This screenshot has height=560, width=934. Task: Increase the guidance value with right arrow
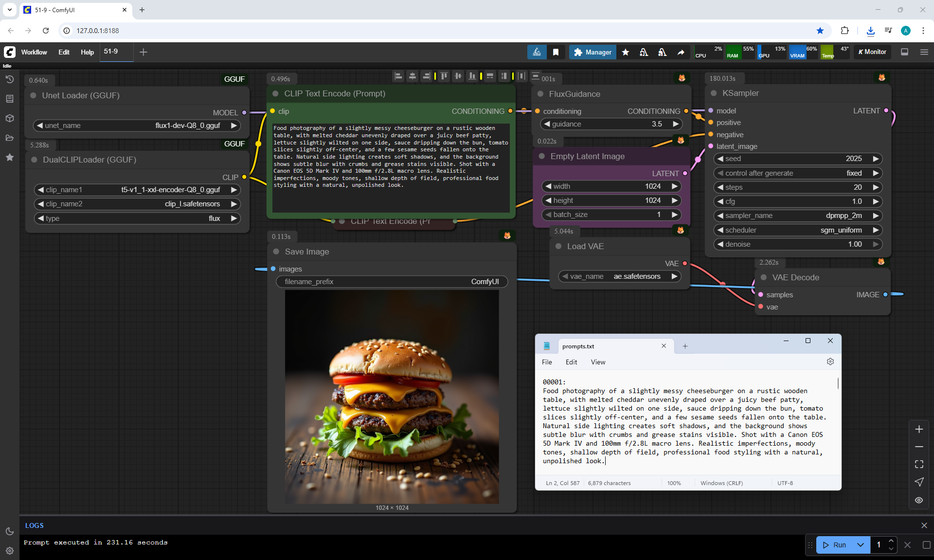tap(675, 124)
